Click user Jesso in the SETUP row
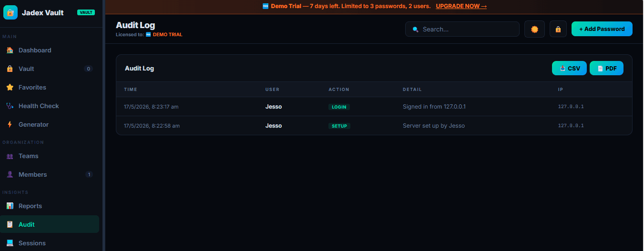Image resolution: width=644 pixels, height=251 pixels. (x=274, y=126)
